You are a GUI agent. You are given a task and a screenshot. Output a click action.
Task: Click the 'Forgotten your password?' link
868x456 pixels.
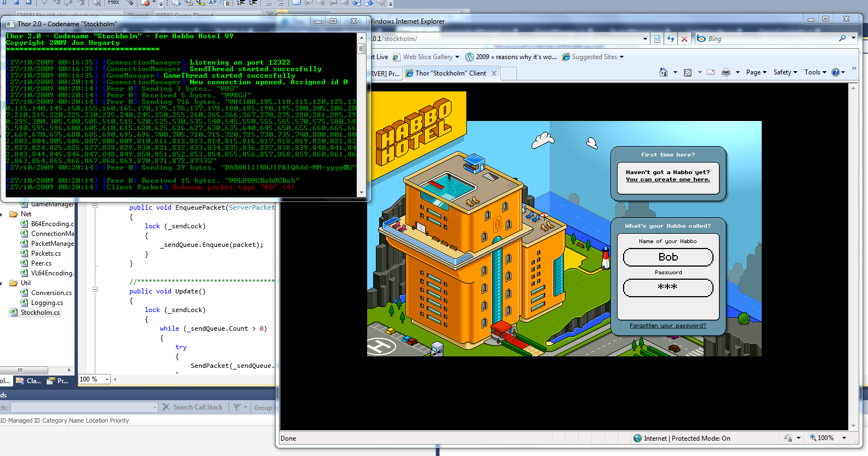click(x=667, y=326)
